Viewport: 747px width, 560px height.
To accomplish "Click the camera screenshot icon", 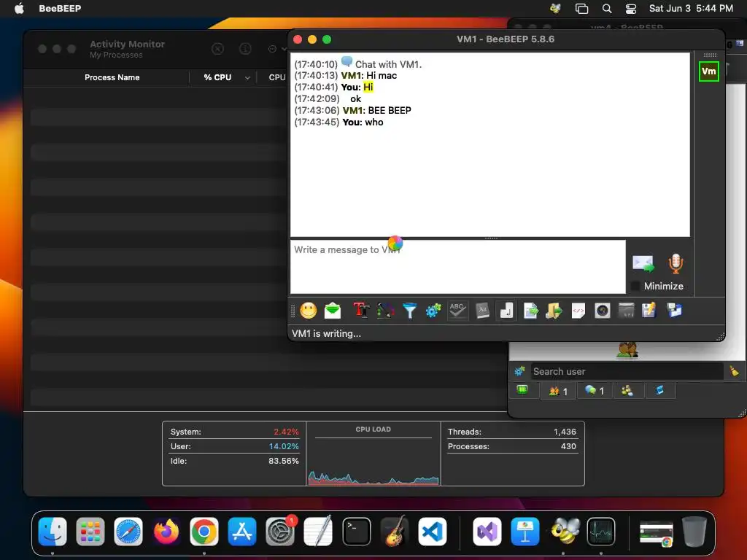I will click(602, 311).
